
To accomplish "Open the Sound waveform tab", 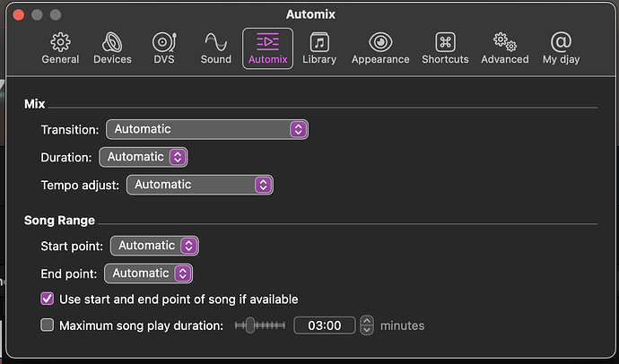I will point(215,48).
